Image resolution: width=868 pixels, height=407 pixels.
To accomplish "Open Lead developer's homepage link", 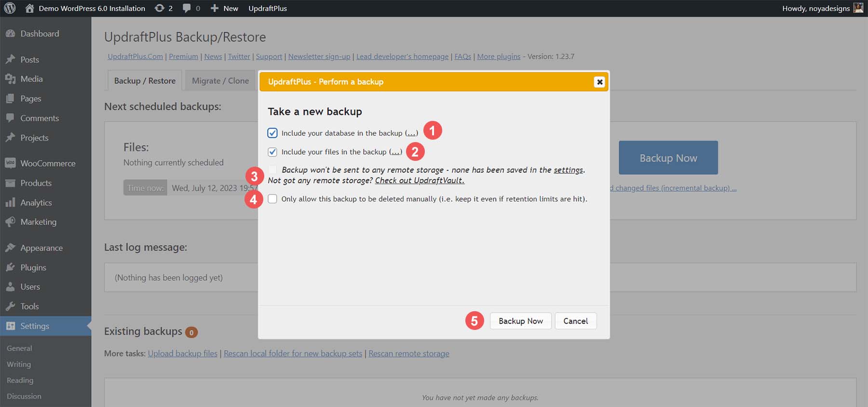I will pos(402,56).
